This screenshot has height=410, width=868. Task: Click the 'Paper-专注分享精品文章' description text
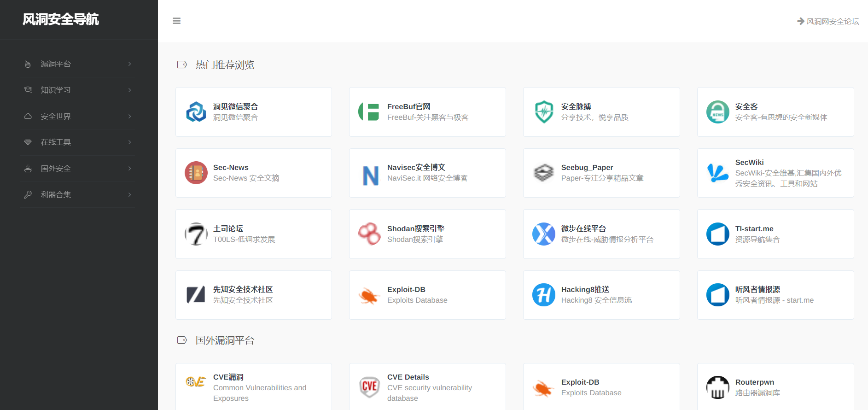[x=602, y=178]
